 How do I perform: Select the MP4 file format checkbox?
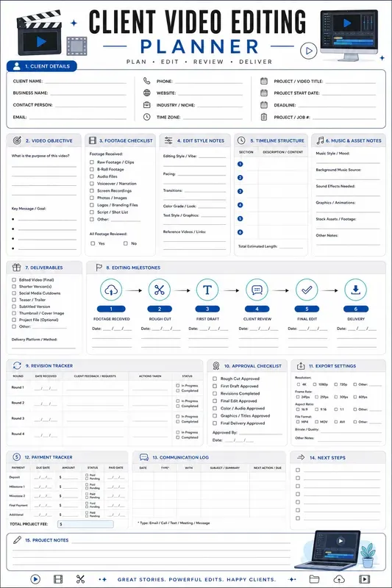tap(298, 421)
